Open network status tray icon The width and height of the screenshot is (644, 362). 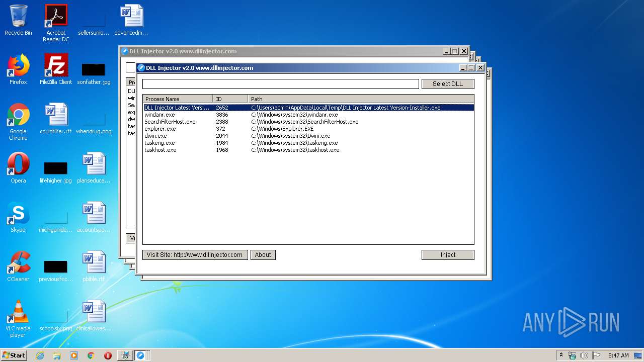coord(572,355)
